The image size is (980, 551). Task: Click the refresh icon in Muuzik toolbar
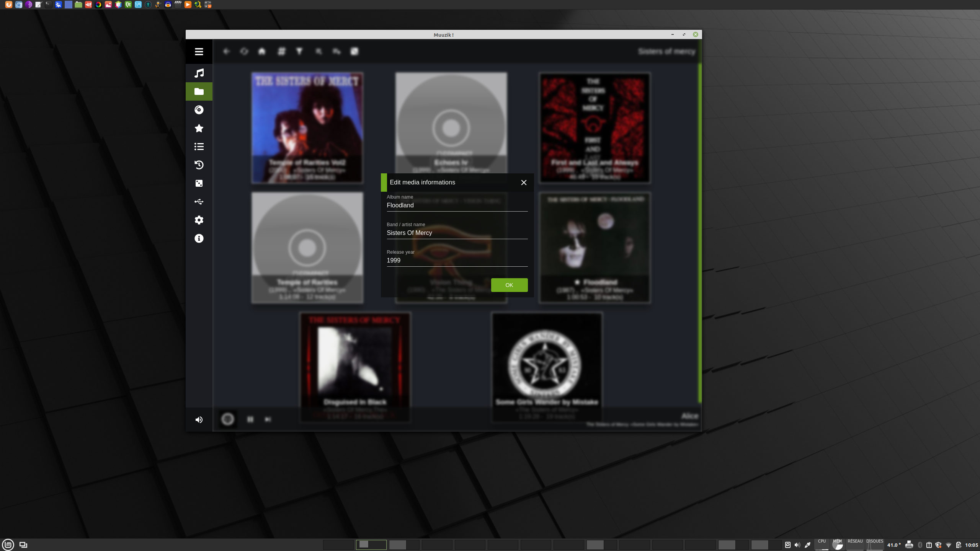coord(244,51)
